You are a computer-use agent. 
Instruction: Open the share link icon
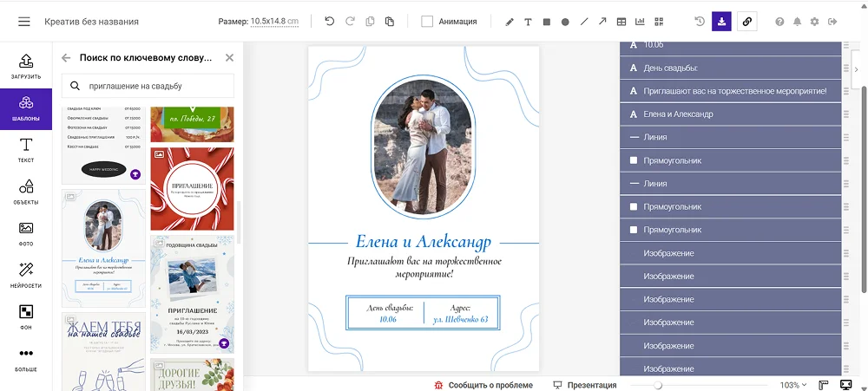pos(746,22)
